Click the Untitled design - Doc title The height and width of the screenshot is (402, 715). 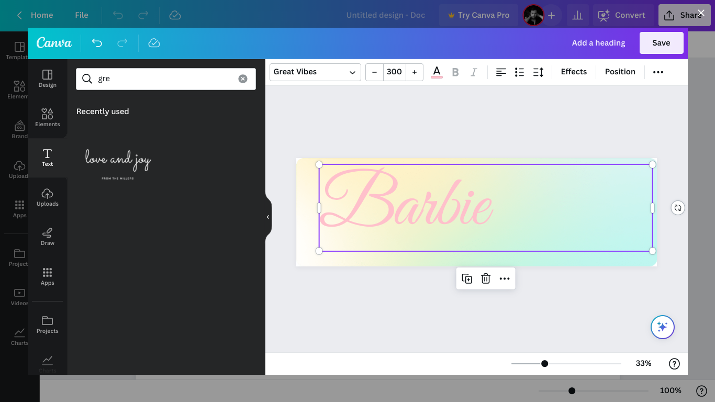pyautogui.click(x=385, y=15)
